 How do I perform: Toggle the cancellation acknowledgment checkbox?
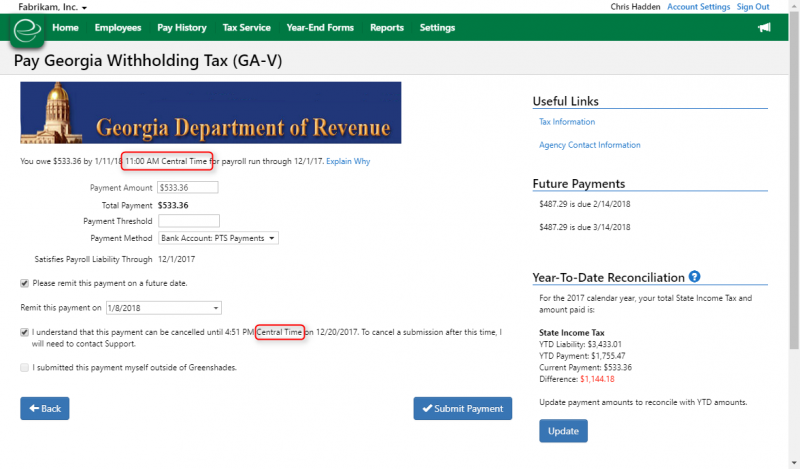24,332
